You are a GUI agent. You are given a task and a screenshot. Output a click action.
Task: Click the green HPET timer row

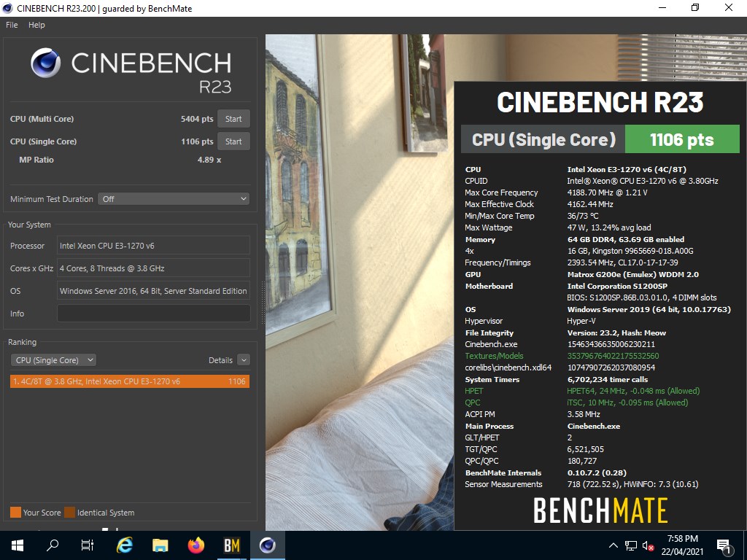pyautogui.click(x=582, y=391)
